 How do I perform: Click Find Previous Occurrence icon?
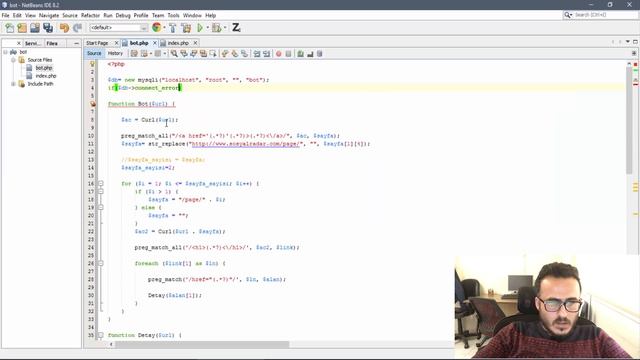(x=184, y=53)
